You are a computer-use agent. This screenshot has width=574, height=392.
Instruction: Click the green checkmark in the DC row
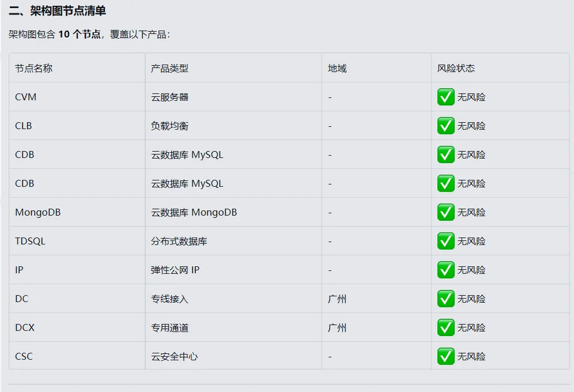446,299
